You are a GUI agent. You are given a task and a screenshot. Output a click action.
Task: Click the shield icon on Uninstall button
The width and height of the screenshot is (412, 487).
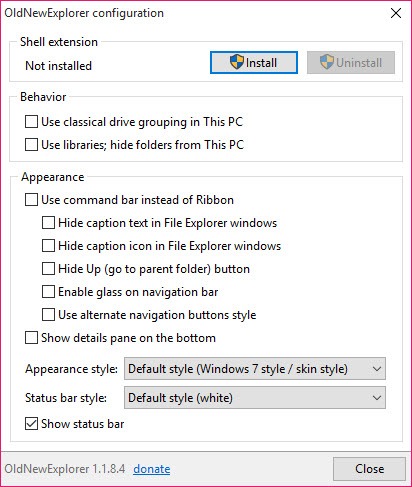click(326, 62)
